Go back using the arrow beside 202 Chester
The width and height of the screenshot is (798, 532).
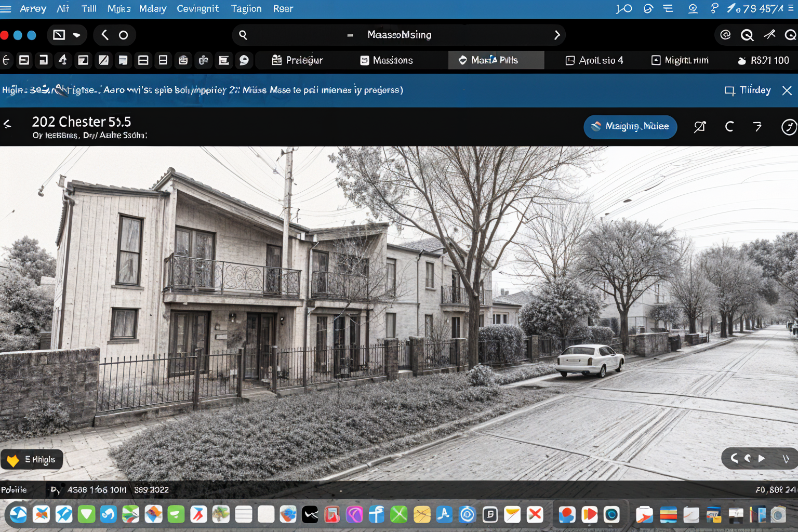coord(7,124)
